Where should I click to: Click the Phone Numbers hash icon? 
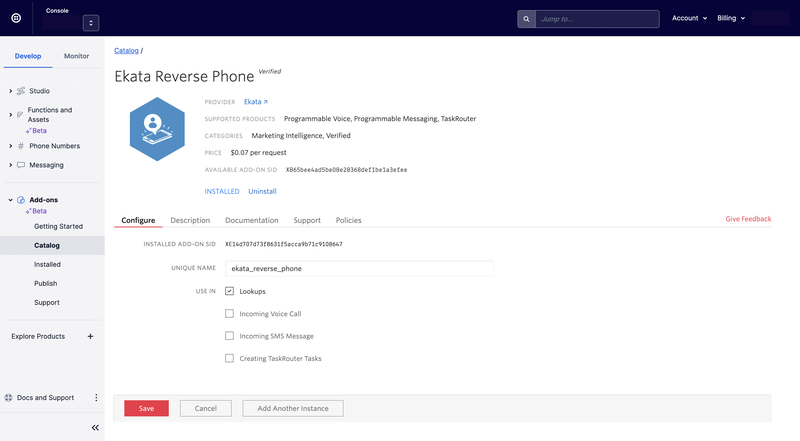[21, 146]
